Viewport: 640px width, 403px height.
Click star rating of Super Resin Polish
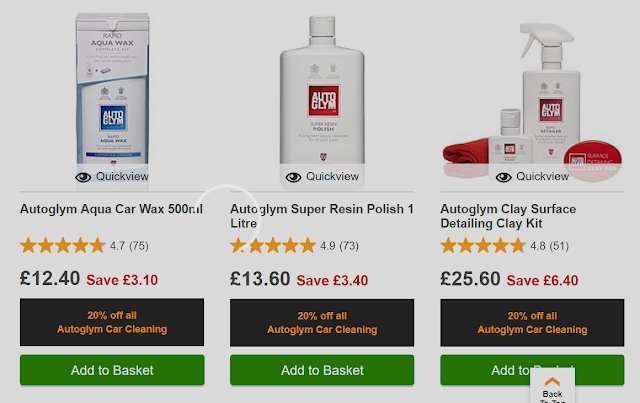pyautogui.click(x=273, y=246)
